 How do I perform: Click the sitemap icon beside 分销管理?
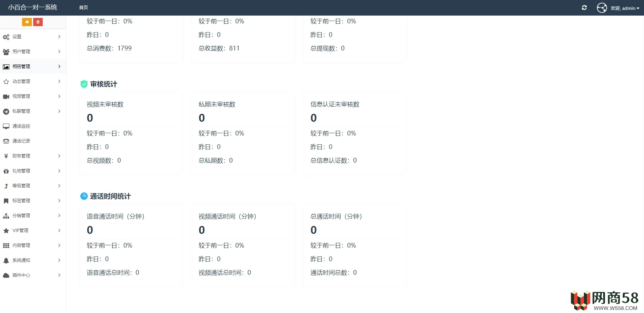point(6,216)
